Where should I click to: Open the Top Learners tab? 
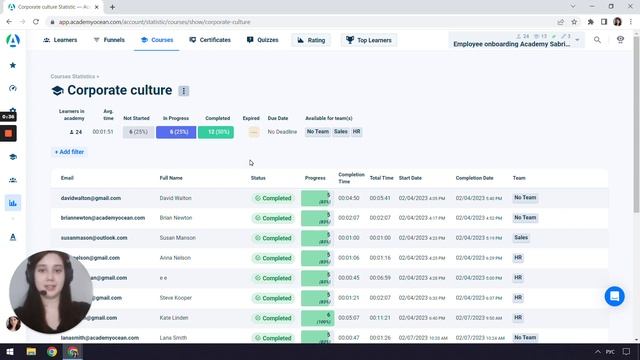coord(369,40)
